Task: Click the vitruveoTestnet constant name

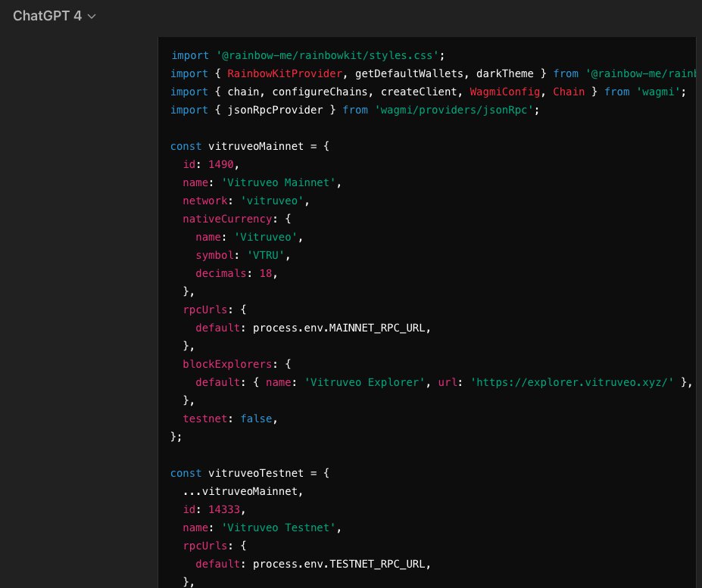Action: [x=256, y=473]
